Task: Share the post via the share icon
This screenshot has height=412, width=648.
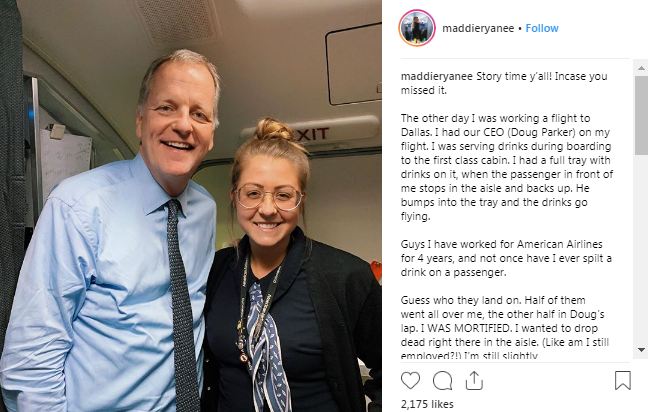Action: 474,380
